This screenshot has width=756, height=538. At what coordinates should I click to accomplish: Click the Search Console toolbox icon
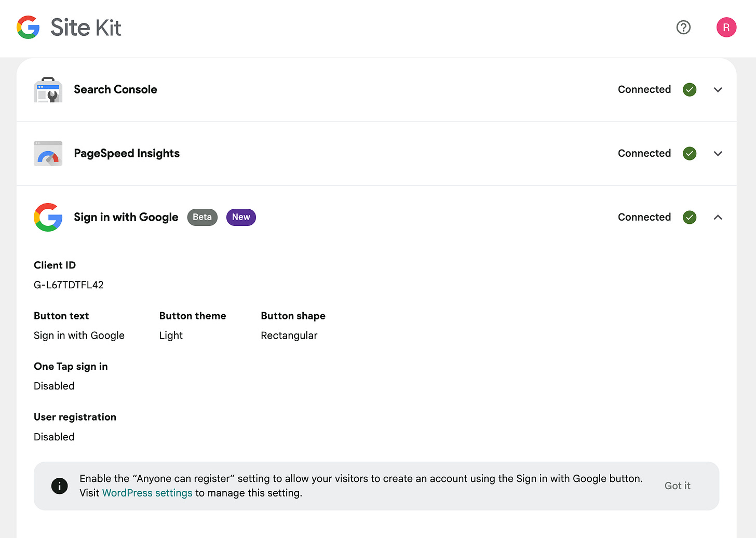pos(48,89)
